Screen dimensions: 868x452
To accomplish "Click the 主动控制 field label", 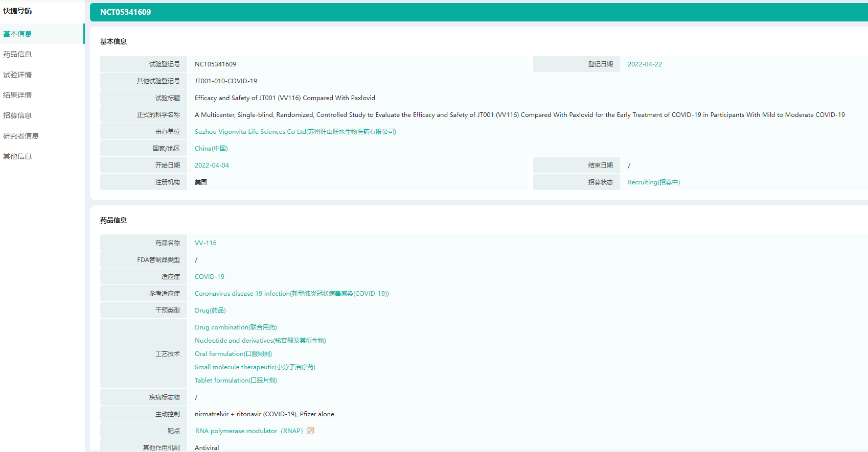I will tap(168, 414).
